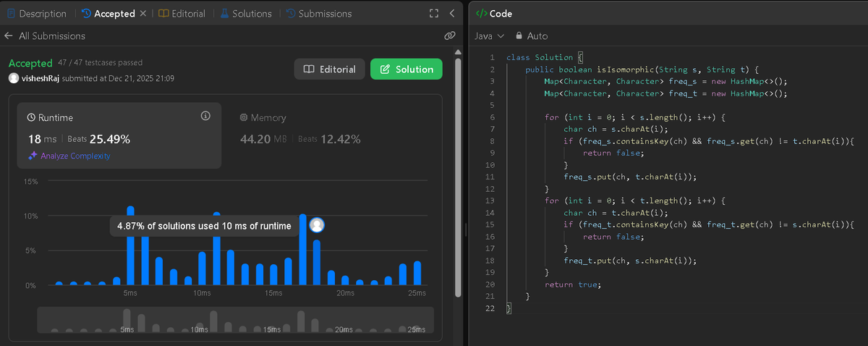
Task: Click the fullscreen expand icon
Action: click(x=434, y=14)
